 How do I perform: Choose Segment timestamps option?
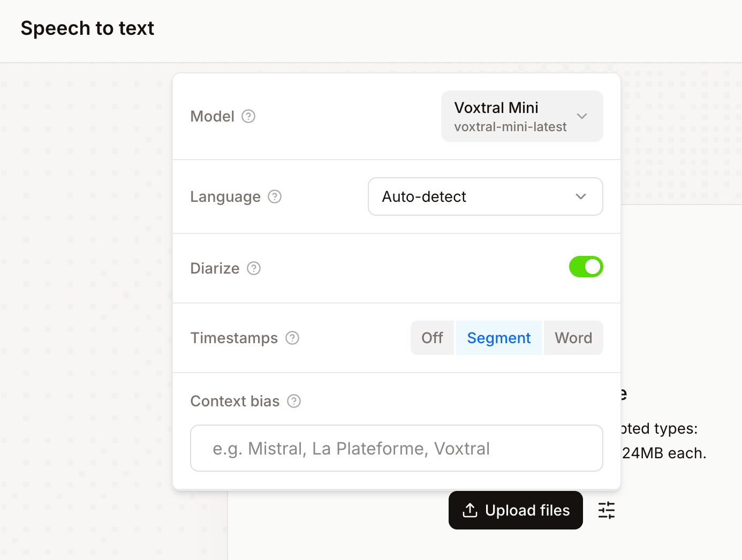coord(498,338)
